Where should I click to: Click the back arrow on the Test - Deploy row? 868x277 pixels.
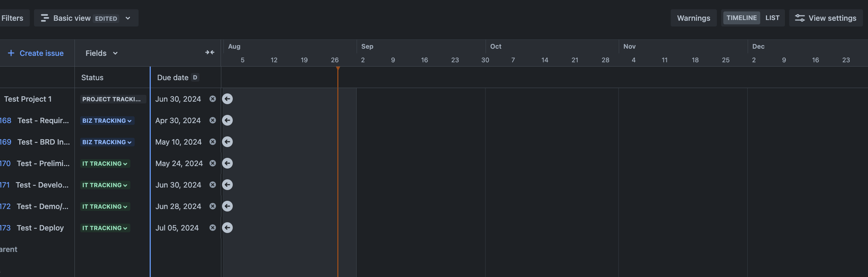click(227, 228)
